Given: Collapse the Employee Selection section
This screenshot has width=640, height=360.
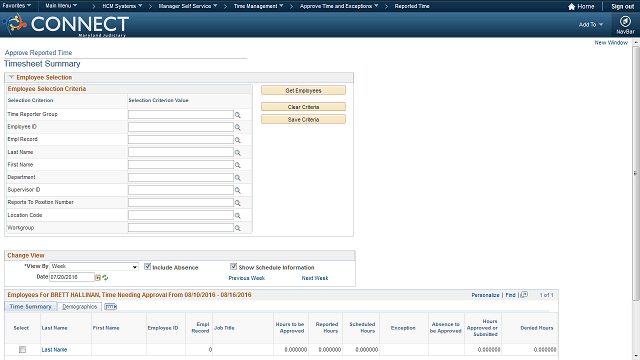Looking at the screenshot, I should pos(11,77).
